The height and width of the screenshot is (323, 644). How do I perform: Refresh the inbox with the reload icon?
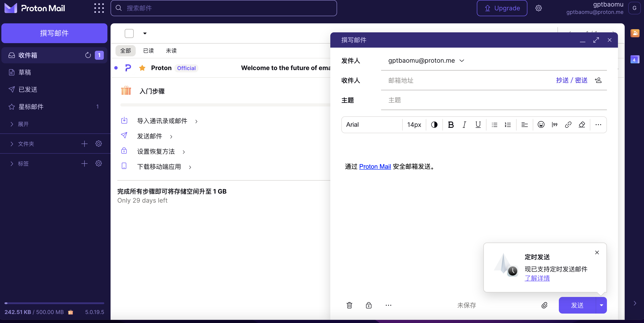88,55
